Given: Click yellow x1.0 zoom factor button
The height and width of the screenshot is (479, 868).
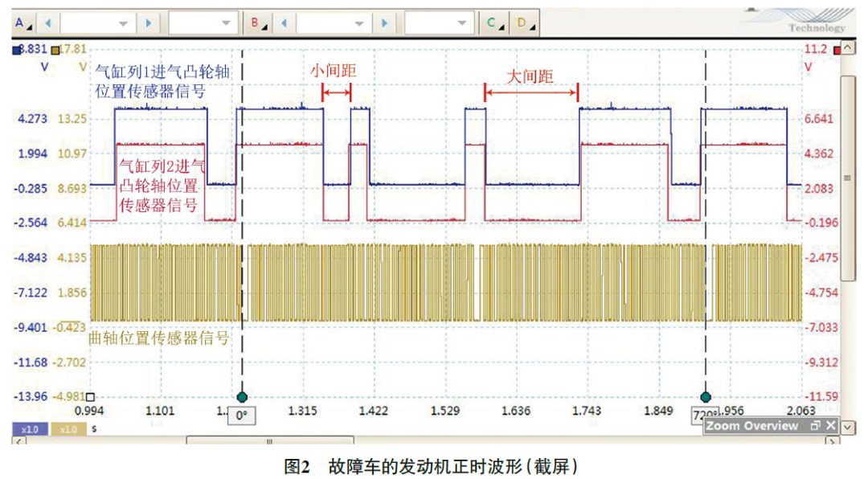Looking at the screenshot, I should point(68,429).
